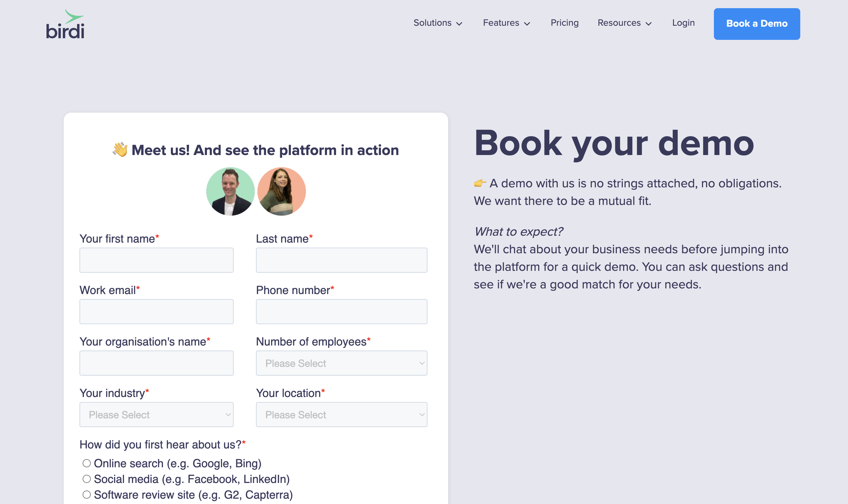Click the Work email input field

tap(156, 311)
